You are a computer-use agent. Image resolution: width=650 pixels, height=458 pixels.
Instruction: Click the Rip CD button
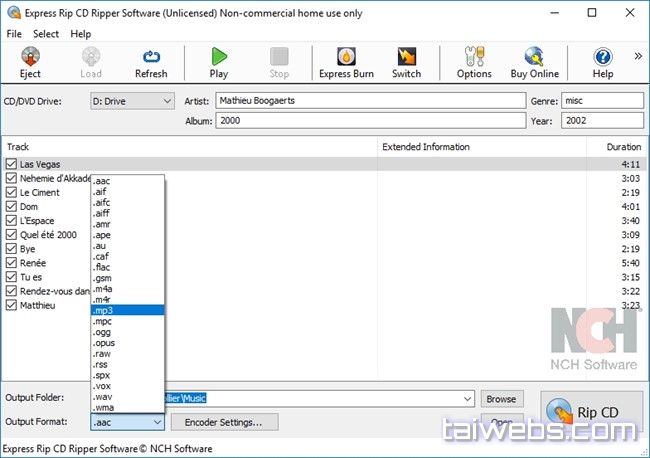(591, 411)
